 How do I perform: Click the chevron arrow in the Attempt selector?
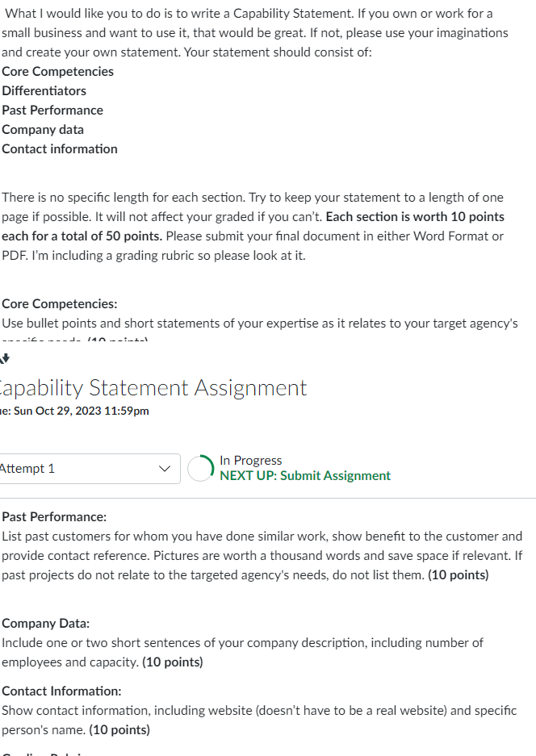coord(165,469)
